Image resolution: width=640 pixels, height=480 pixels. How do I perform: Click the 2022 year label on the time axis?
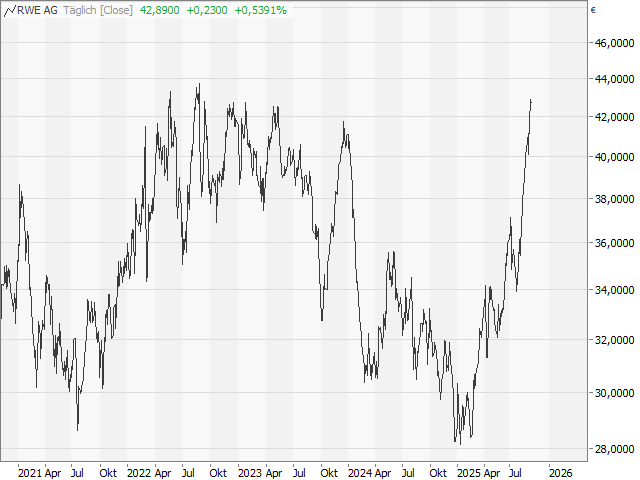tap(139, 473)
